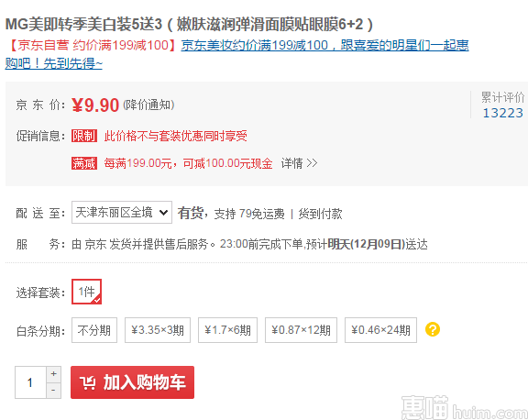Click the 限制 promotion tag
Image resolution: width=528 pixels, height=420 pixels.
84,136
